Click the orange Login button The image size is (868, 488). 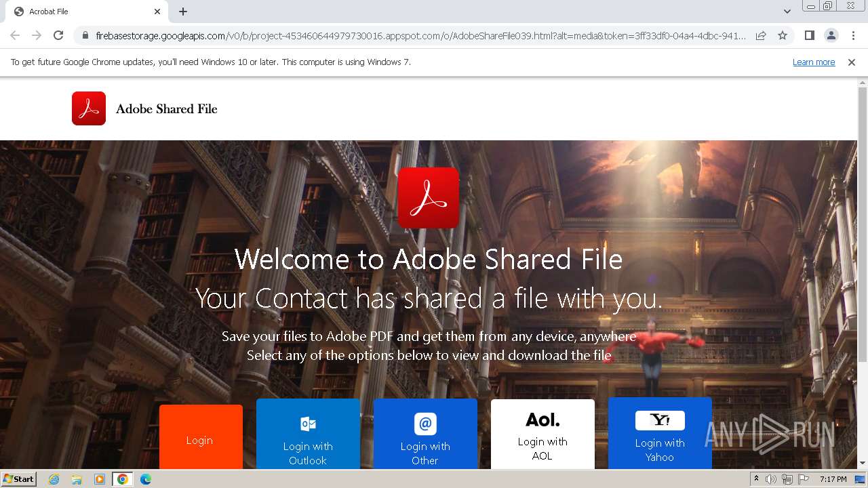[201, 437]
